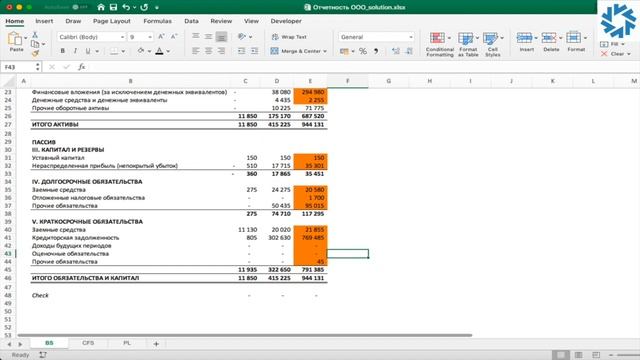Increase decimal places
Viewport: 640px width, 360px height.
tap(396, 51)
